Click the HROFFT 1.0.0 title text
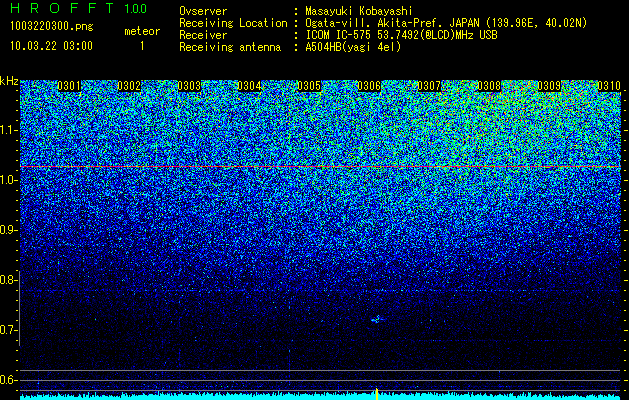 [x=78, y=8]
